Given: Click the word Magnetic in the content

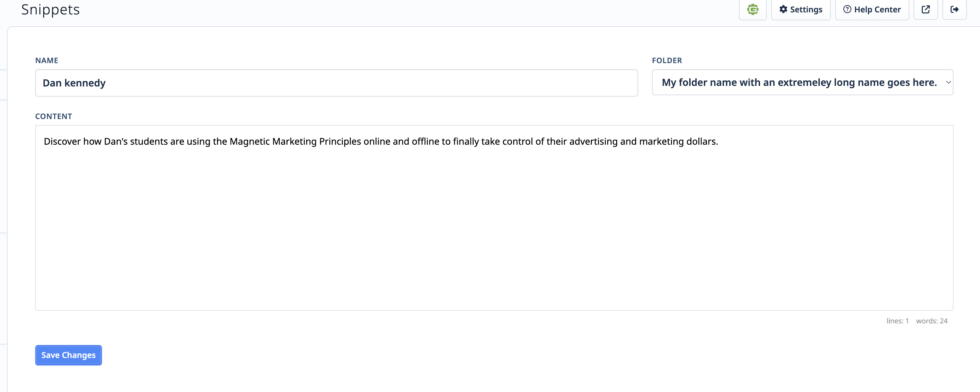Looking at the screenshot, I should (249, 142).
